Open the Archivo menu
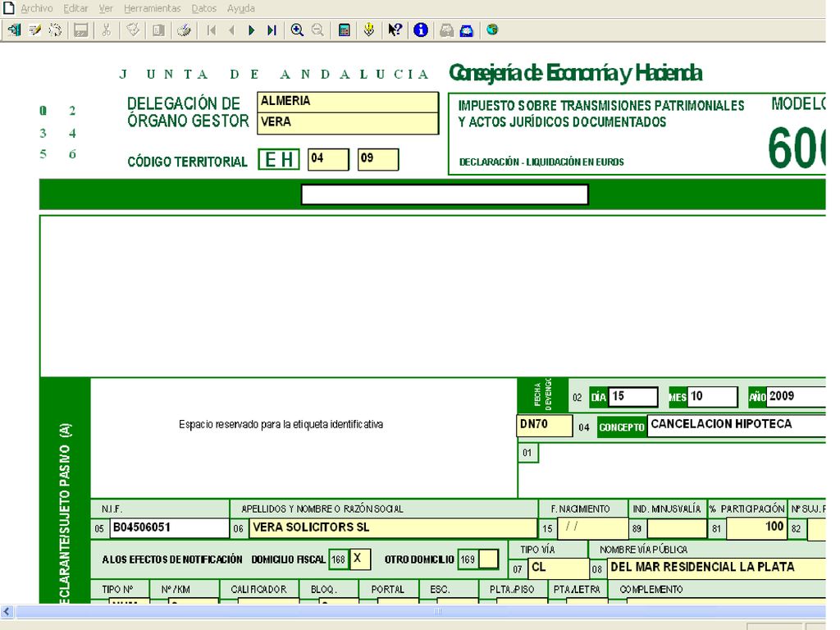 (x=36, y=8)
